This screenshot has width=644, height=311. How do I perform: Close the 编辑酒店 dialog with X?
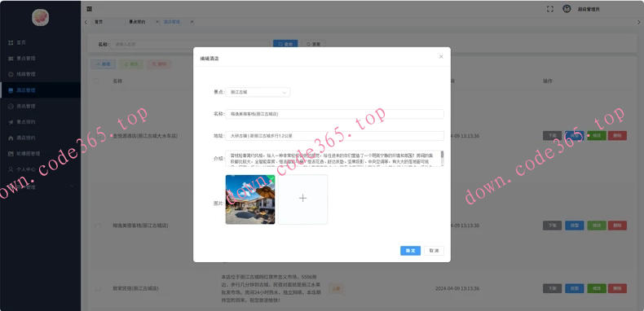[441, 57]
